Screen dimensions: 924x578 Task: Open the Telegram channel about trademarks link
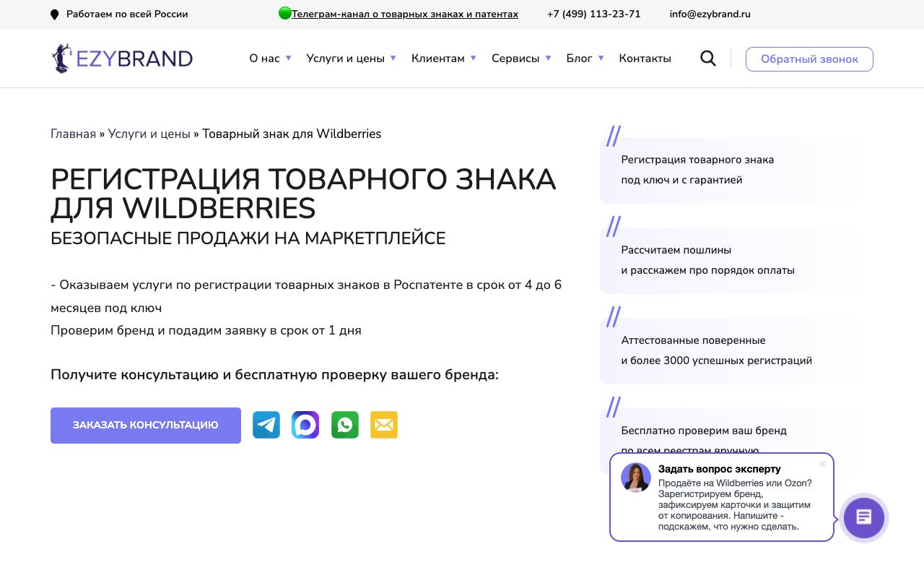[405, 14]
